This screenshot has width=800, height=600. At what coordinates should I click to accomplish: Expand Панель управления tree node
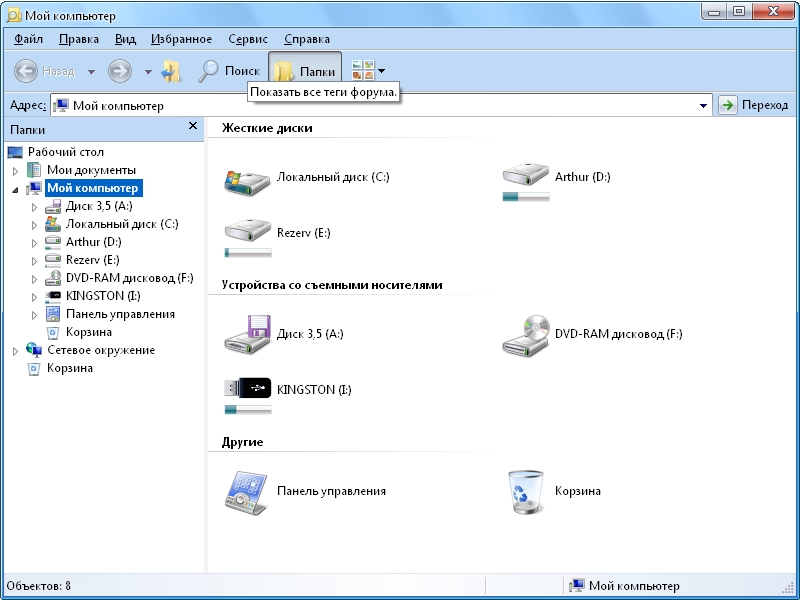(x=34, y=315)
